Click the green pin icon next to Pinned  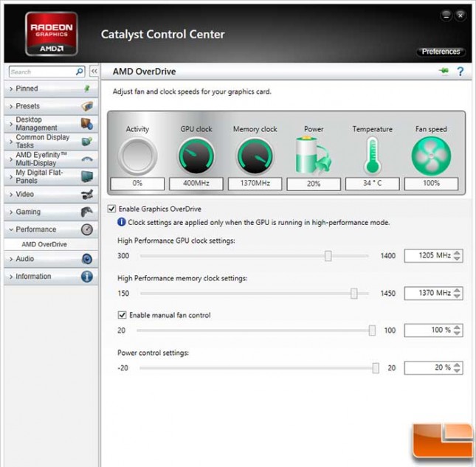tap(87, 89)
